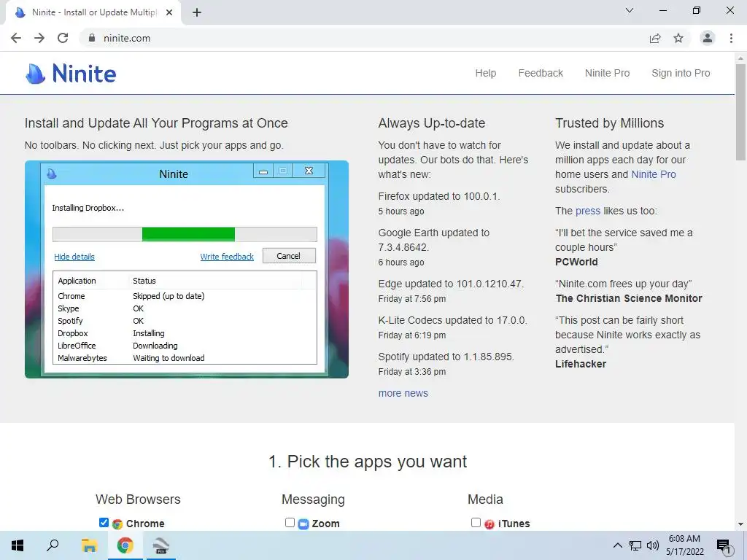Check the Zoom checkbox
The width and height of the screenshot is (747, 560).
[x=290, y=522]
